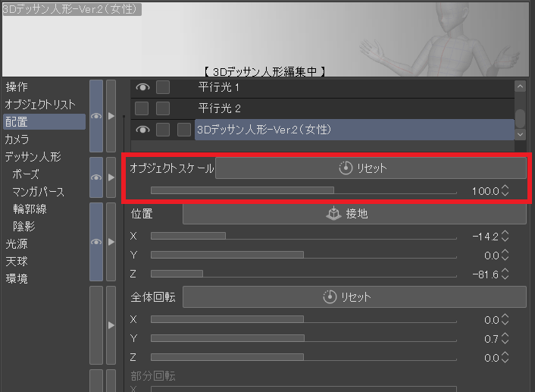Reset 全体回転 rotation
This screenshot has width=535, height=392.
pos(355,297)
